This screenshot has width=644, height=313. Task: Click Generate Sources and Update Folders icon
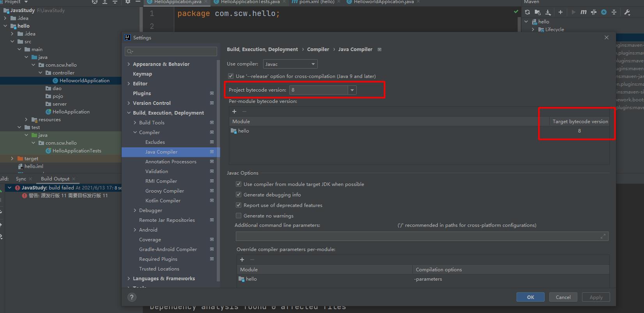538,12
